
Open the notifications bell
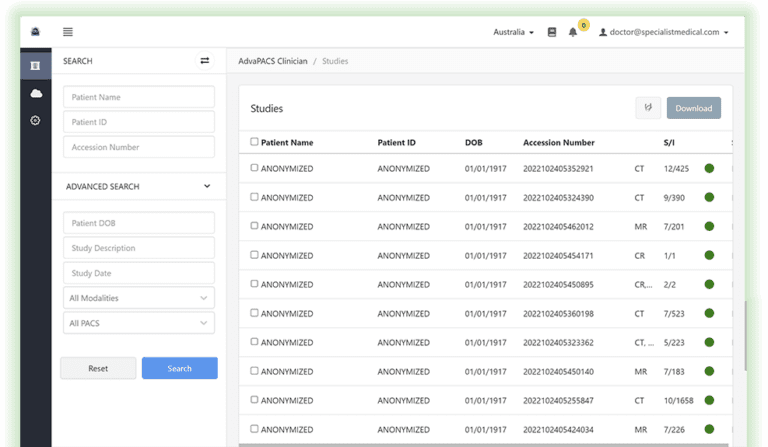(x=573, y=32)
